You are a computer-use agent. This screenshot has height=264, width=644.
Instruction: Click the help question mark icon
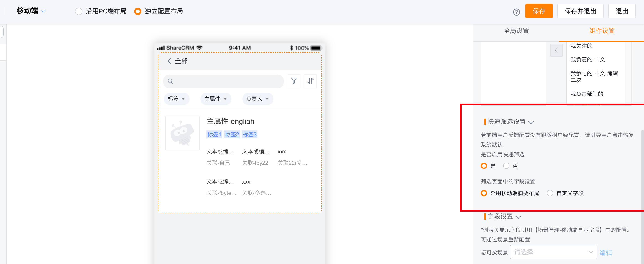coord(516,12)
